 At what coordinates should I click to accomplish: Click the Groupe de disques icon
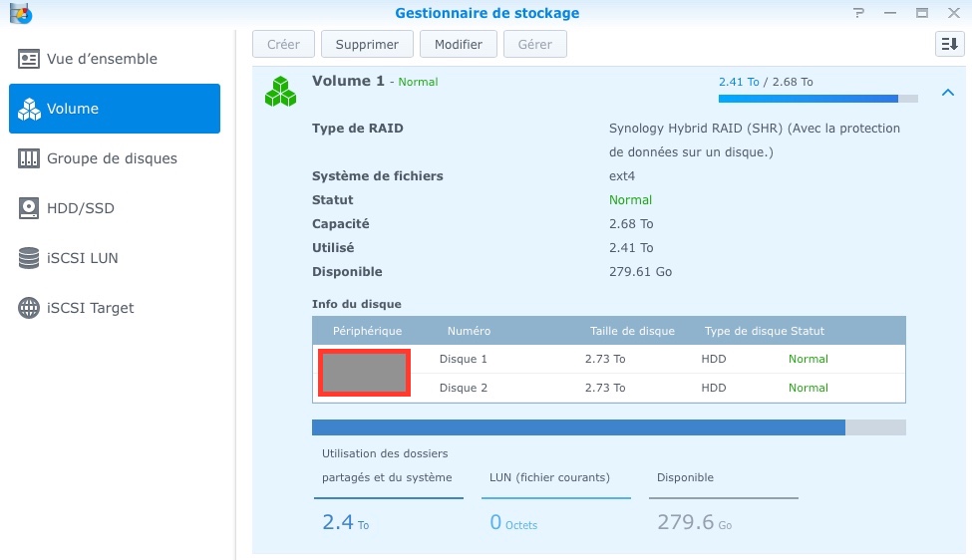coord(29,158)
